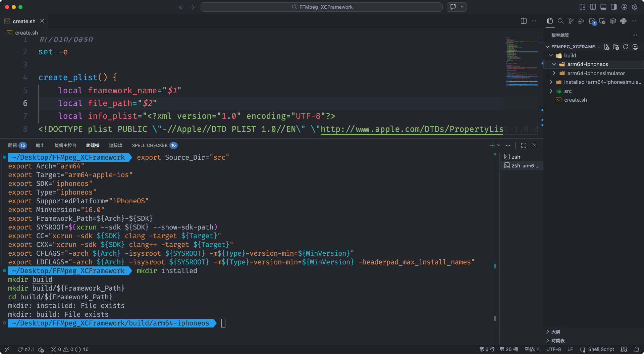Switch to the 問題 panel tab

click(x=12, y=145)
